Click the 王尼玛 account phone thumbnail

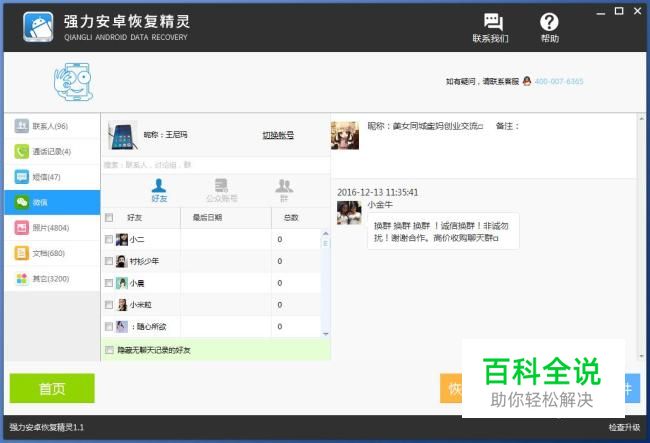pos(123,136)
